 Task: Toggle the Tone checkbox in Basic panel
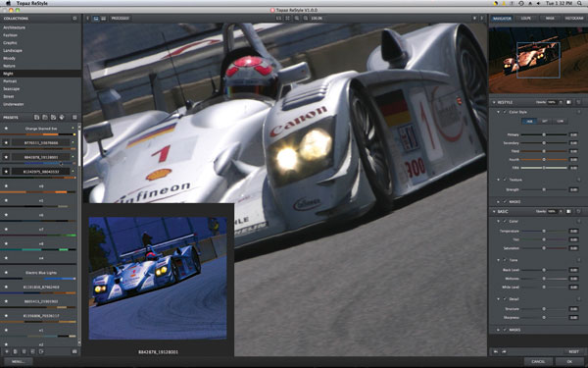(505, 260)
